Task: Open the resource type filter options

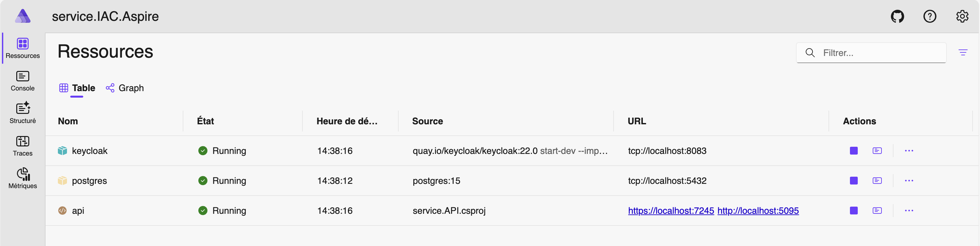Action: [x=962, y=52]
